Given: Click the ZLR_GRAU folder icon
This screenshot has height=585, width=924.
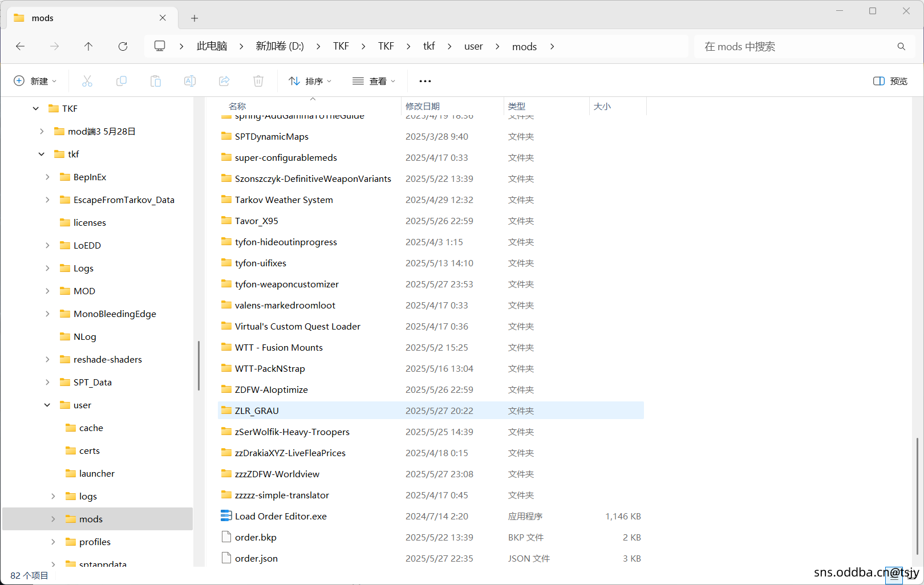Looking at the screenshot, I should point(226,410).
